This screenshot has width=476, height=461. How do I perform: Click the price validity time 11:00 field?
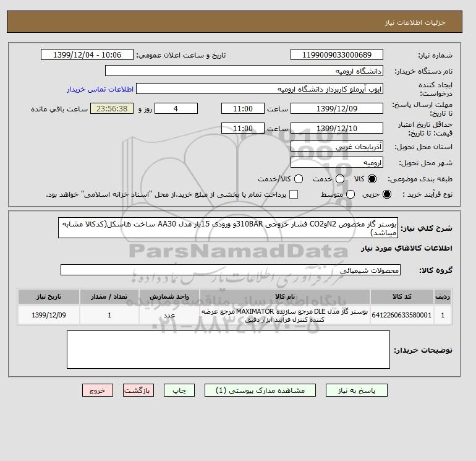[243, 128]
